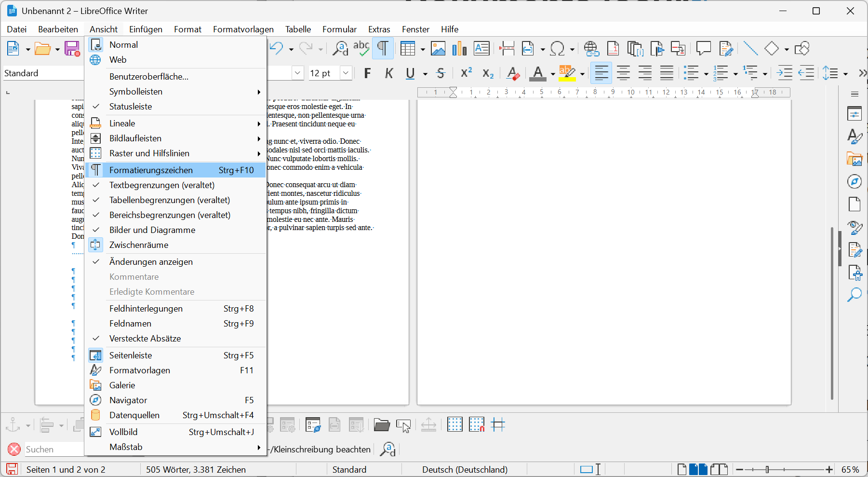Apply superscript formatting
Screen dimensions: 868x477
(466, 73)
